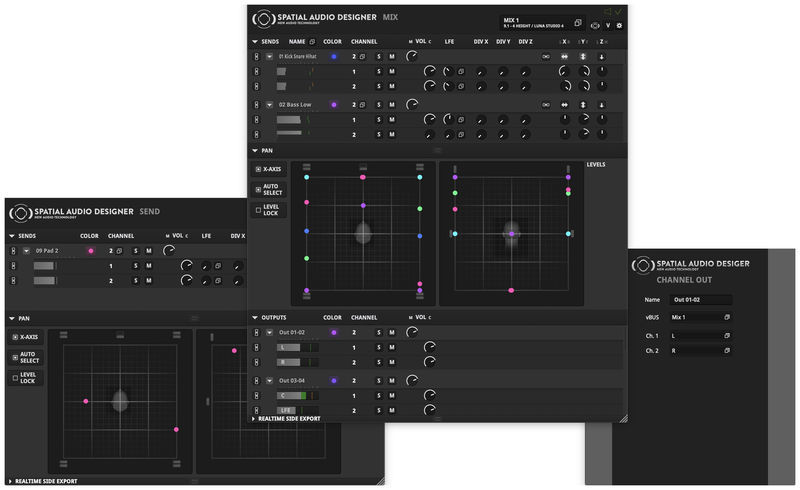Screen dimensions: 800x490
Task: Collapse 09 Pad 2 row arrow
Action: pyautogui.click(x=26, y=251)
